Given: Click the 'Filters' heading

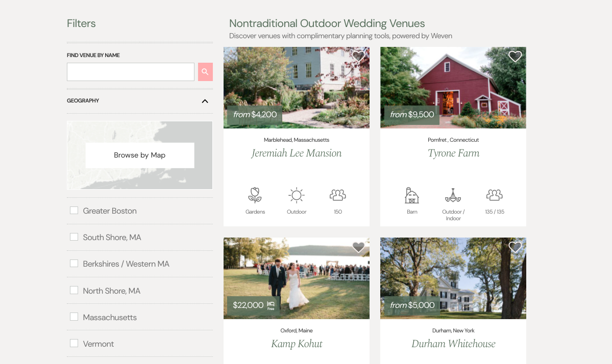Looking at the screenshot, I should (x=81, y=24).
